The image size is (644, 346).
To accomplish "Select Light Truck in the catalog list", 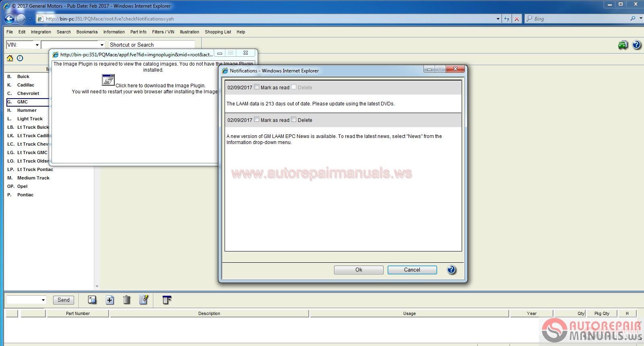I will 30,119.
